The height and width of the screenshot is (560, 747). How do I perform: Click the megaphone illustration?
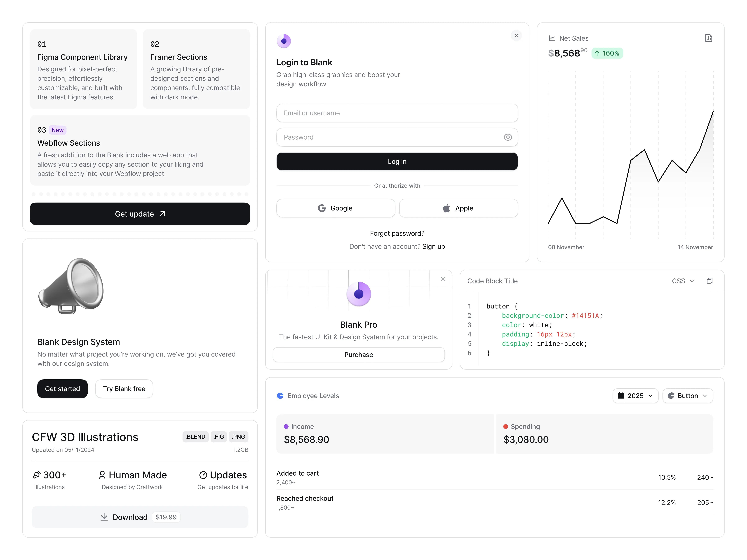71,286
